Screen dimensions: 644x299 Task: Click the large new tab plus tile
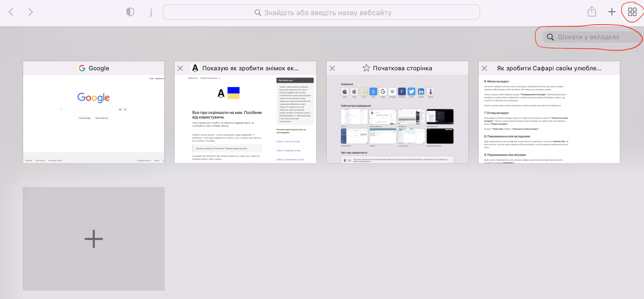[x=94, y=239]
